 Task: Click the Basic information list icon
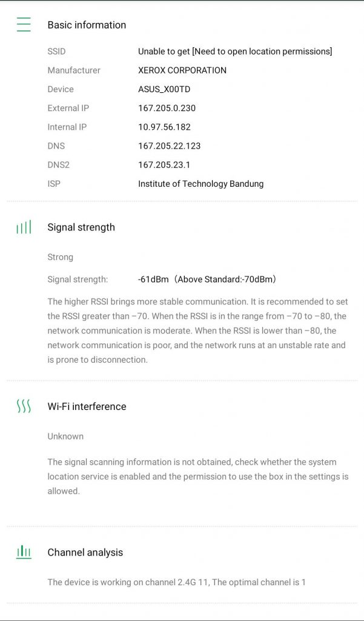coord(24,25)
